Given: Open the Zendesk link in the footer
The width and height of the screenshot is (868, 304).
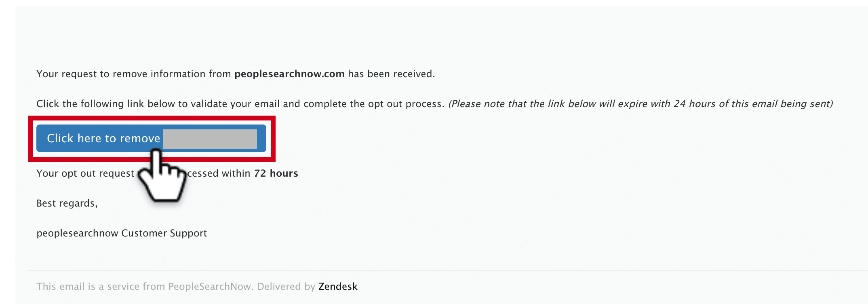Looking at the screenshot, I should click(x=338, y=287).
